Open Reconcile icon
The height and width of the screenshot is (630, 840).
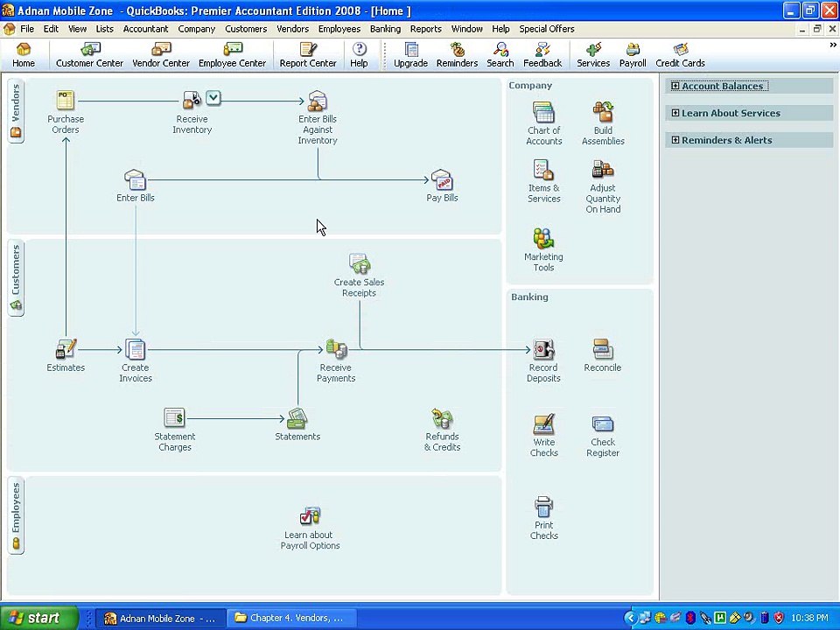click(x=603, y=349)
